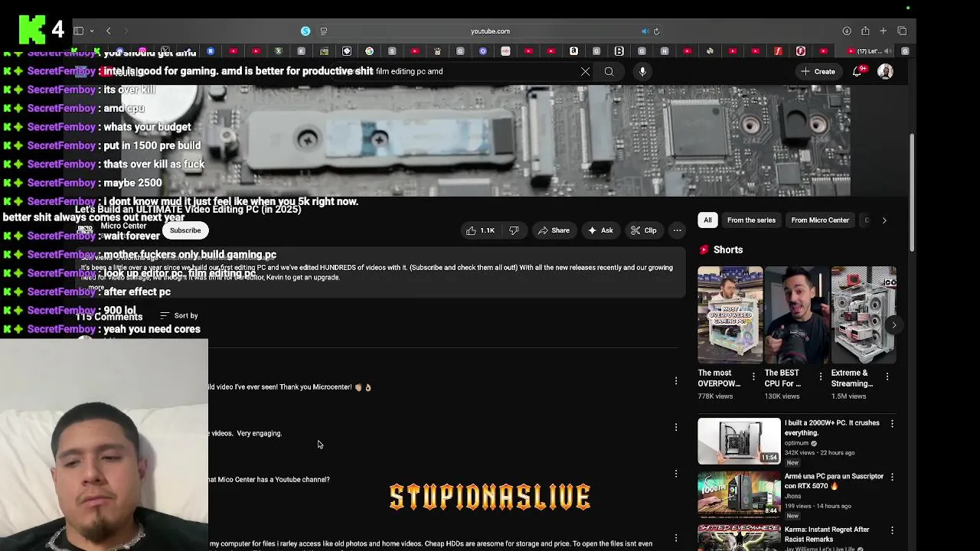This screenshot has height=551, width=980.
Task: Open options for 'Karma: Instant Regret' video
Action: pyautogui.click(x=892, y=530)
